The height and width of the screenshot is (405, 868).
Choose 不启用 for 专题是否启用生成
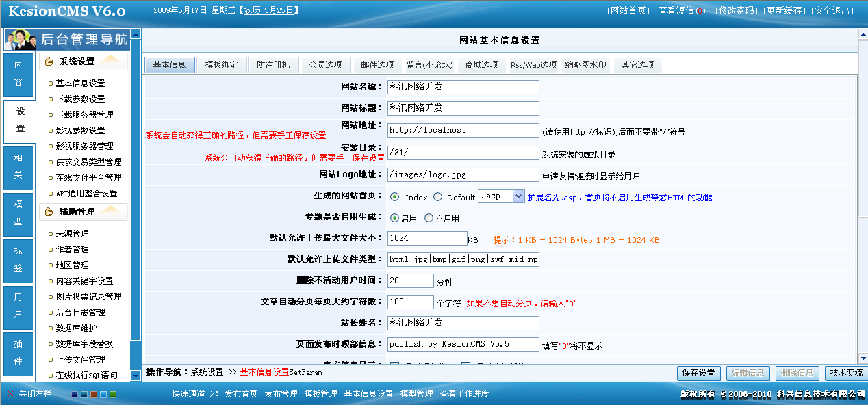[x=429, y=218]
